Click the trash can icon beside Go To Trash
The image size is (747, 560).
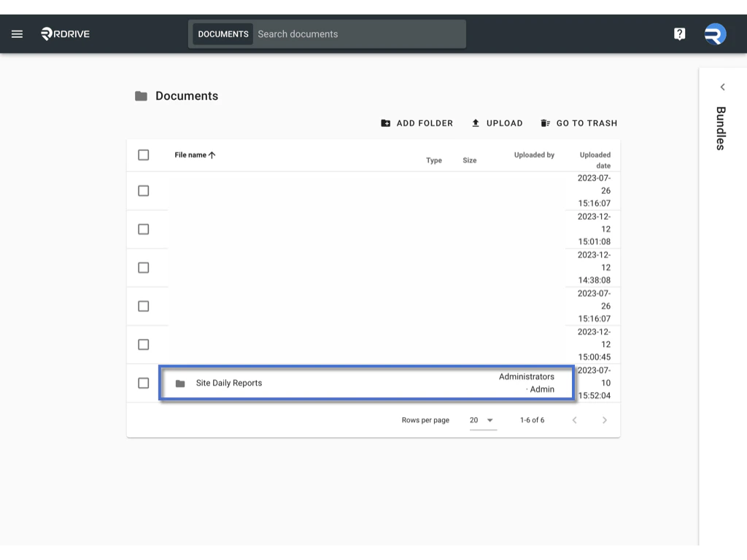(x=545, y=122)
